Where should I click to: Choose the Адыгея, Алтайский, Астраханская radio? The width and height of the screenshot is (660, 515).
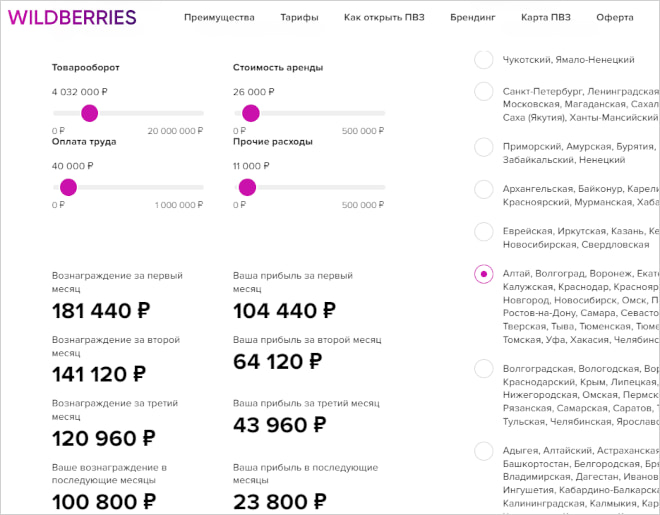(x=484, y=451)
